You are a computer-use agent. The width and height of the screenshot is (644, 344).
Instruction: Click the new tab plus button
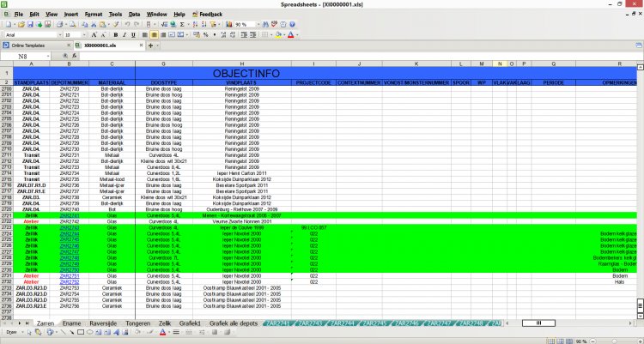[x=150, y=45]
